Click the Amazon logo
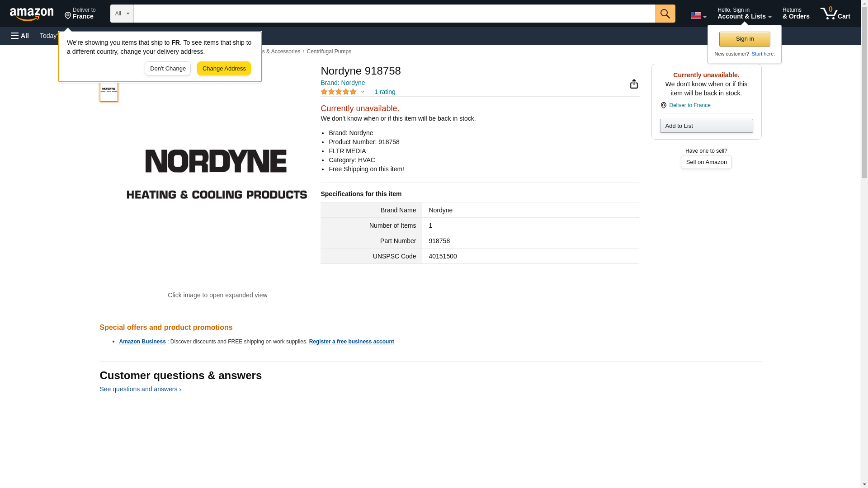Screen dimensions: 868x488 pyautogui.click(x=32, y=14)
